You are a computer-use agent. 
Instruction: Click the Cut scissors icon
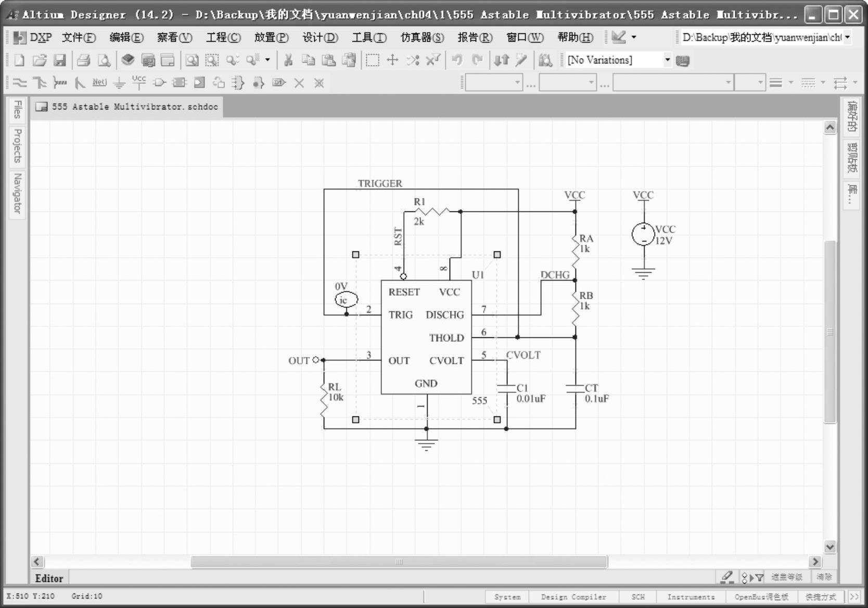tap(288, 60)
